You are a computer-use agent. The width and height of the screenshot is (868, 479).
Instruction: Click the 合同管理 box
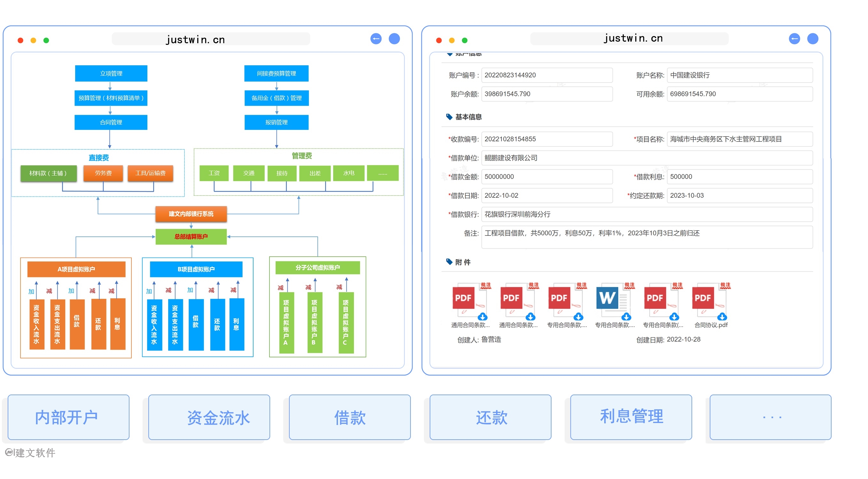tap(111, 122)
